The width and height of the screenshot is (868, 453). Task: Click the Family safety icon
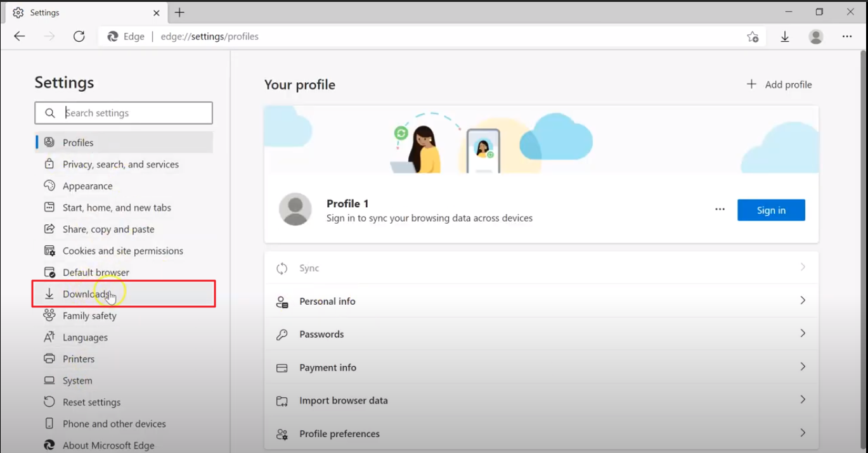49,316
